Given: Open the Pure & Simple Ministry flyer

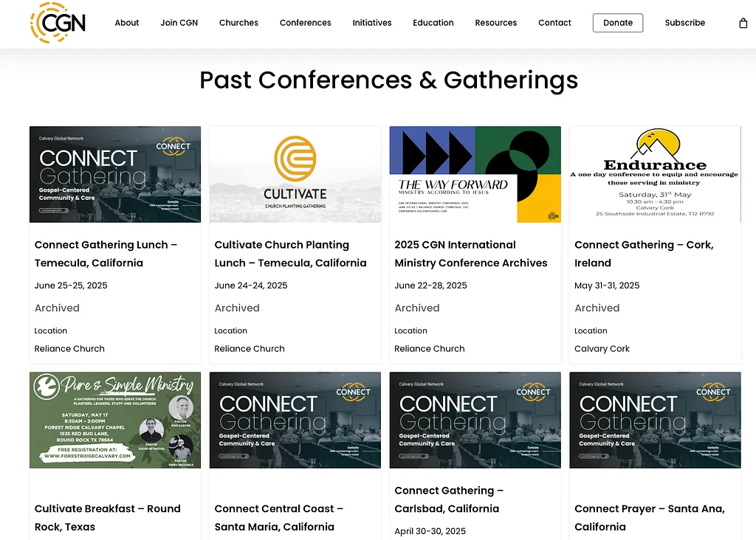Looking at the screenshot, I should [x=115, y=420].
